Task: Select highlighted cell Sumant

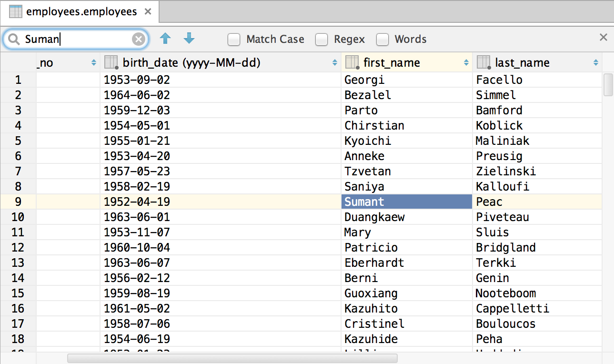Action: point(407,202)
